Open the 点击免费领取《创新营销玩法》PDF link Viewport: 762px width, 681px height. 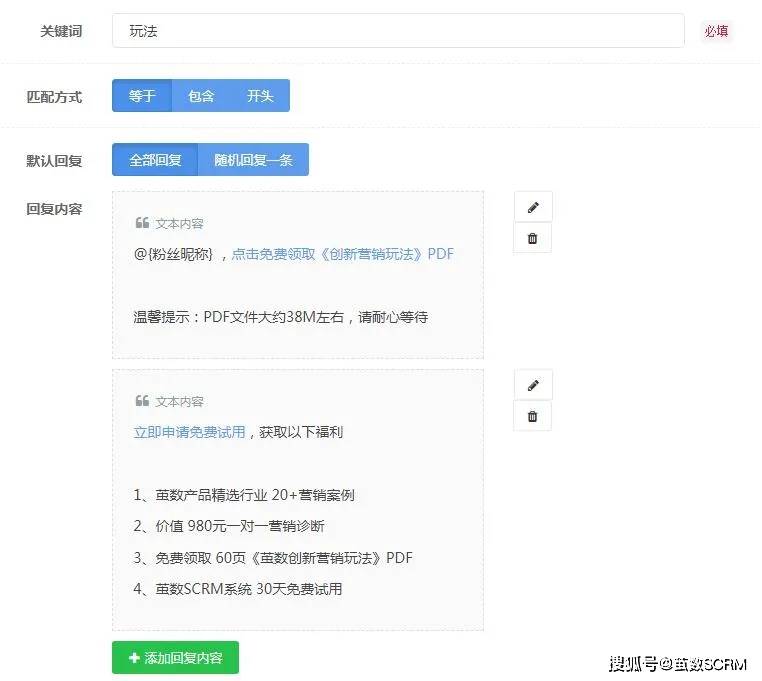click(342, 254)
